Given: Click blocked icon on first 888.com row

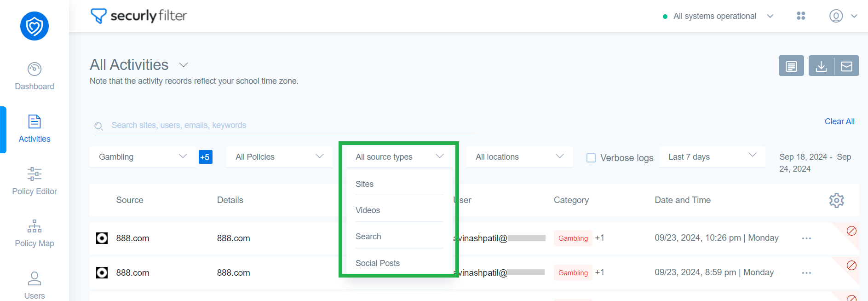Looking at the screenshot, I should click(x=851, y=231).
